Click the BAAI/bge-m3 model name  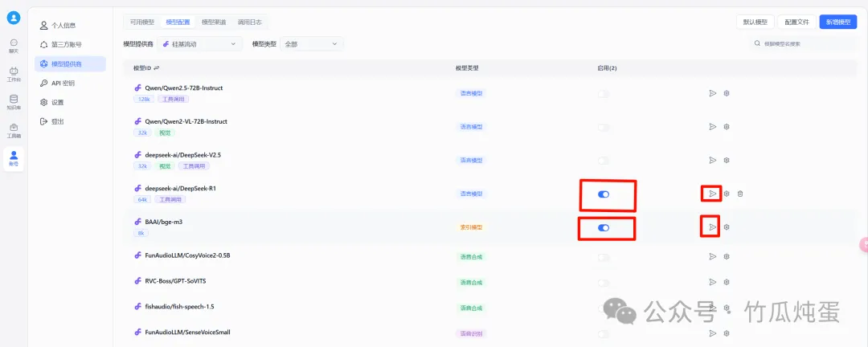click(x=163, y=222)
